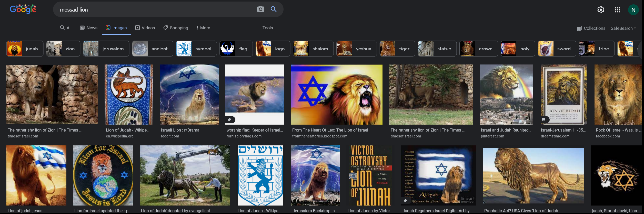Viewport: 644px width, 214px height.
Task: Switch to the News tab
Action: pos(89,28)
